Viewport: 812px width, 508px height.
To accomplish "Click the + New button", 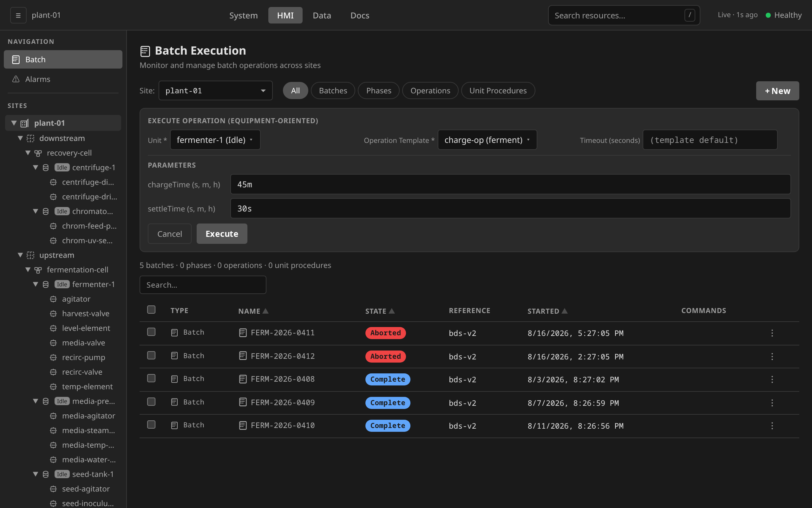I will pos(777,91).
